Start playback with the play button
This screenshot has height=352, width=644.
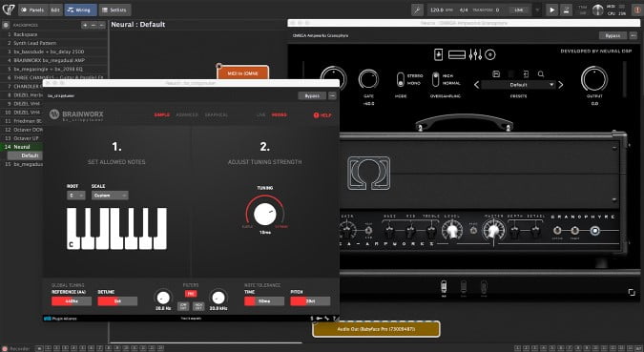pyautogui.click(x=551, y=10)
